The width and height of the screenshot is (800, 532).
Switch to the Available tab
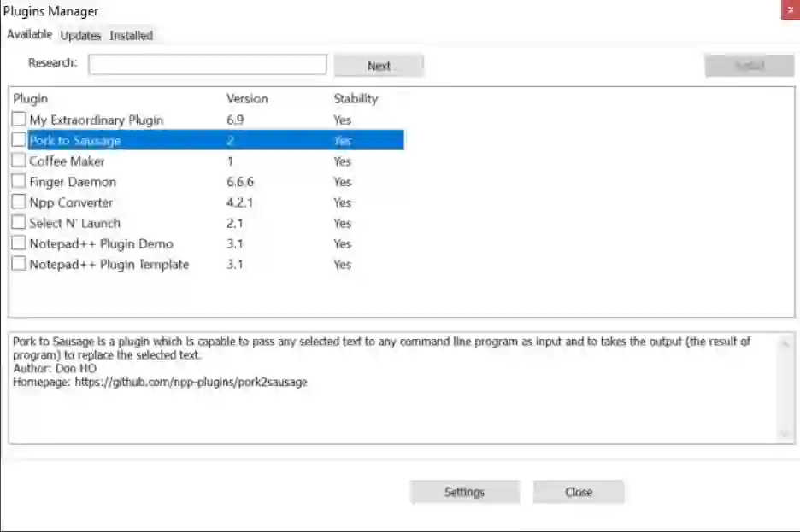[x=29, y=34]
